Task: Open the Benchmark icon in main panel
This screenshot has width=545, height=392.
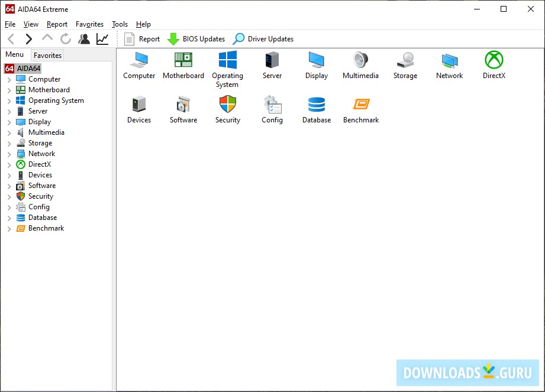Action: tap(361, 105)
